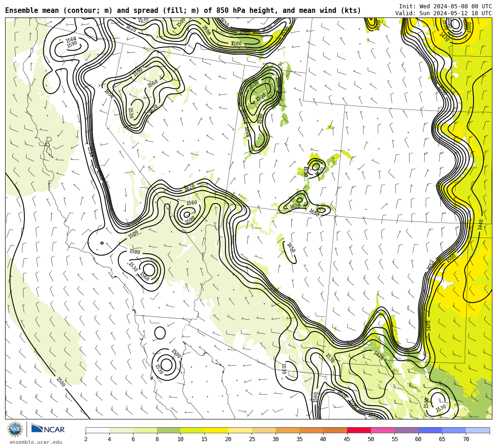497x448 pixels.
Task: Select the pale green 4–6 m swatch
Action: click(121, 430)
